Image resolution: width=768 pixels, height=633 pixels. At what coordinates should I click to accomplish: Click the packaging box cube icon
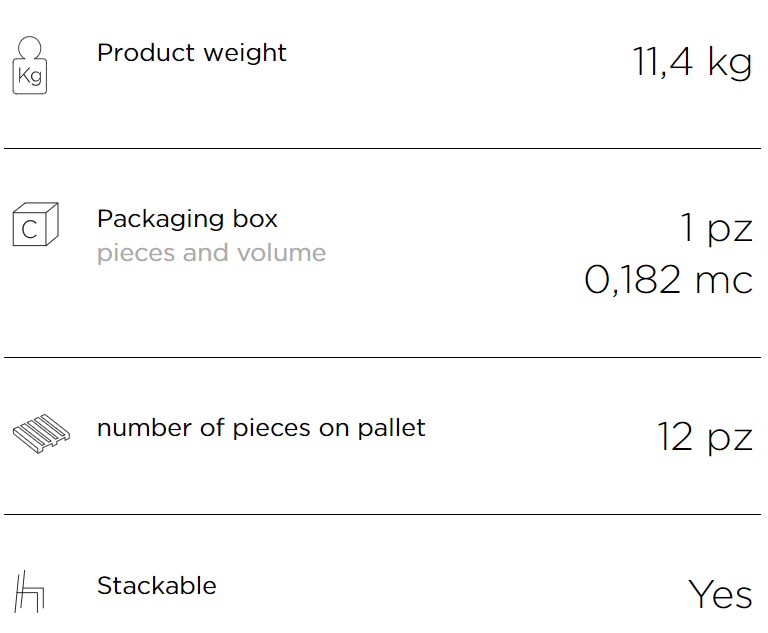36,224
